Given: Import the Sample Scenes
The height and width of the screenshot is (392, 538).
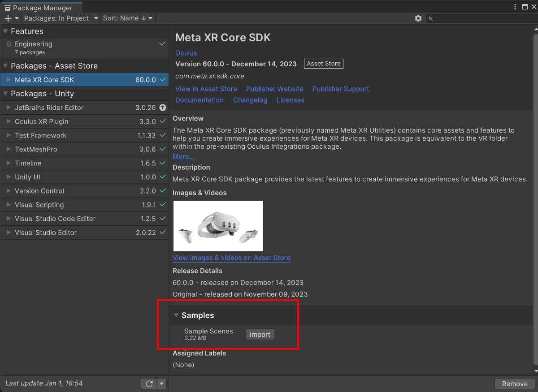Looking at the screenshot, I should [260, 335].
